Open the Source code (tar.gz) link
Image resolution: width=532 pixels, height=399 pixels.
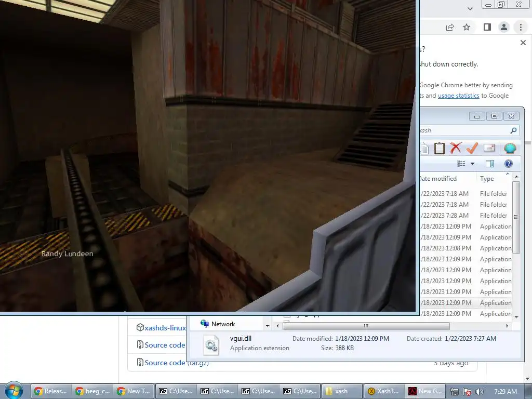pyautogui.click(x=177, y=363)
